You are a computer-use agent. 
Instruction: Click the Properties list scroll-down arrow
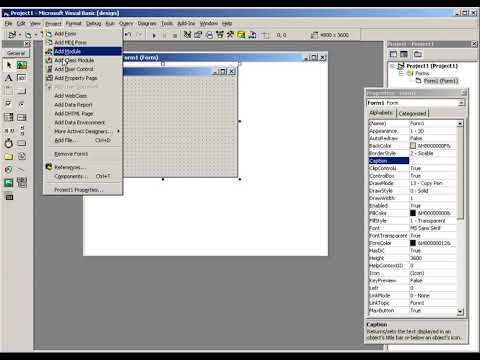pyautogui.click(x=460, y=312)
